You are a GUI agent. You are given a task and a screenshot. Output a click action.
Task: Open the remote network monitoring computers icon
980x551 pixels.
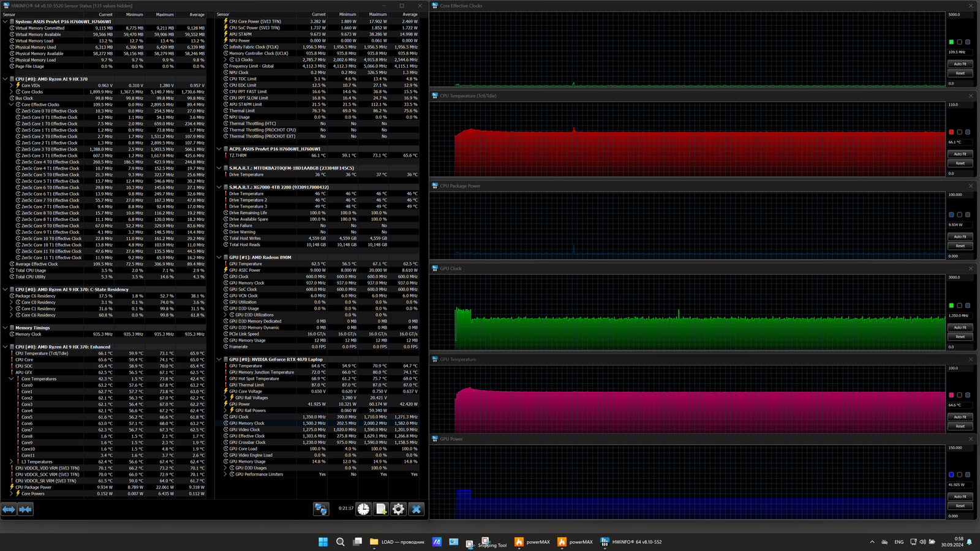click(x=321, y=509)
